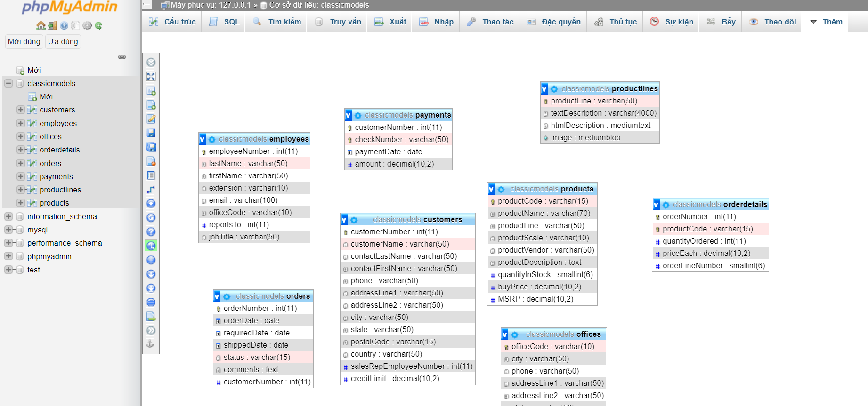This screenshot has width=868, height=406.
Task: Collapse the classicmodels database tree node
Action: pyautogui.click(x=8, y=83)
